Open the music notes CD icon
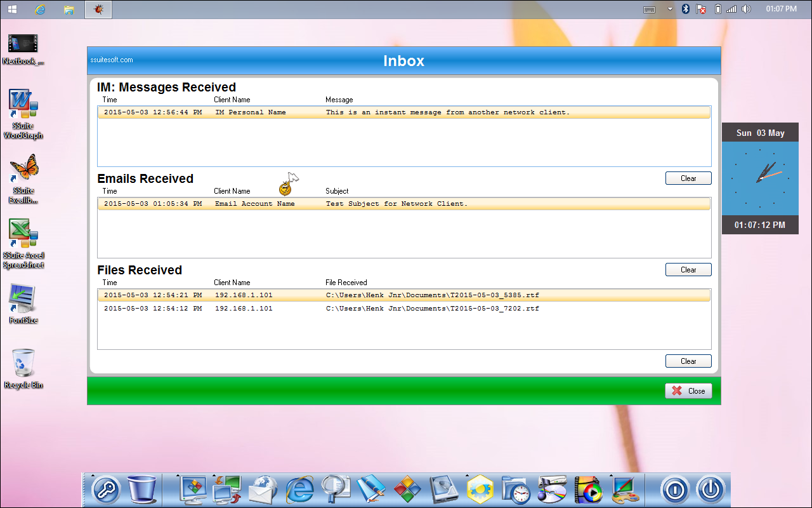This screenshot has width=812, height=508. click(x=552, y=490)
